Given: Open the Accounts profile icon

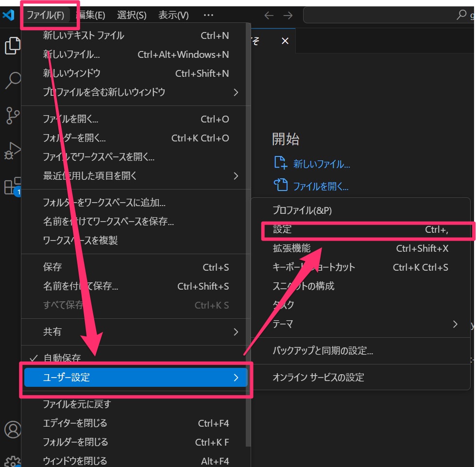Looking at the screenshot, I should [12, 430].
